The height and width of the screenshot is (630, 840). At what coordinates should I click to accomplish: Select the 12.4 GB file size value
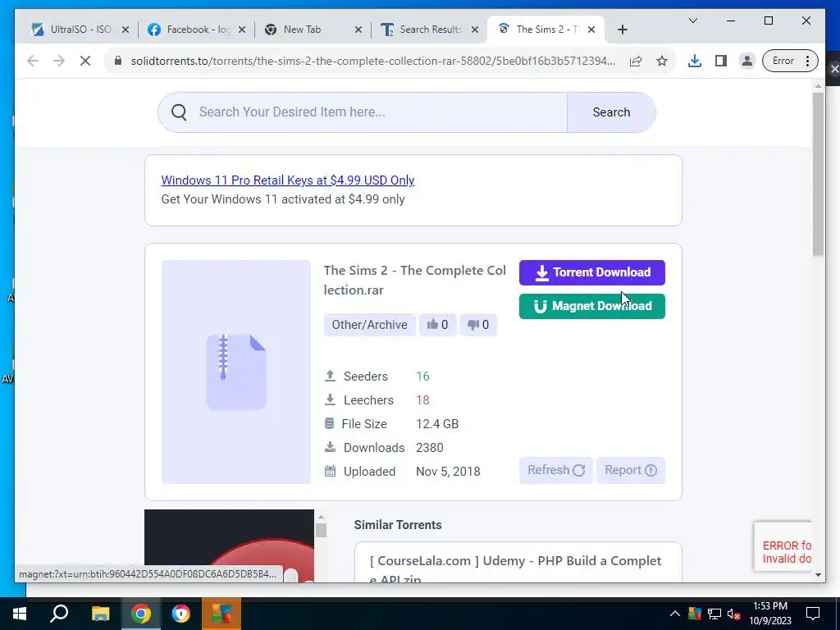click(437, 424)
